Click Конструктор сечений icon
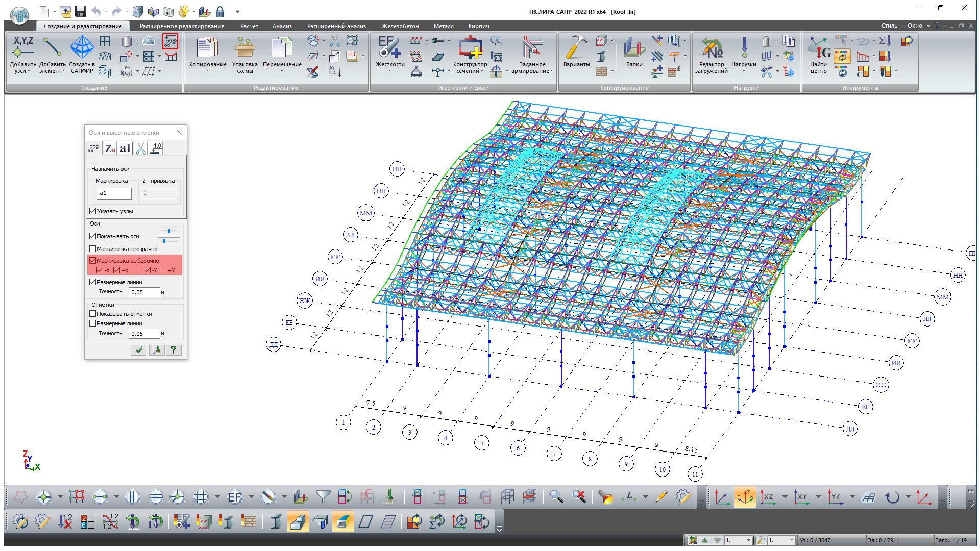 pyautogui.click(x=470, y=47)
